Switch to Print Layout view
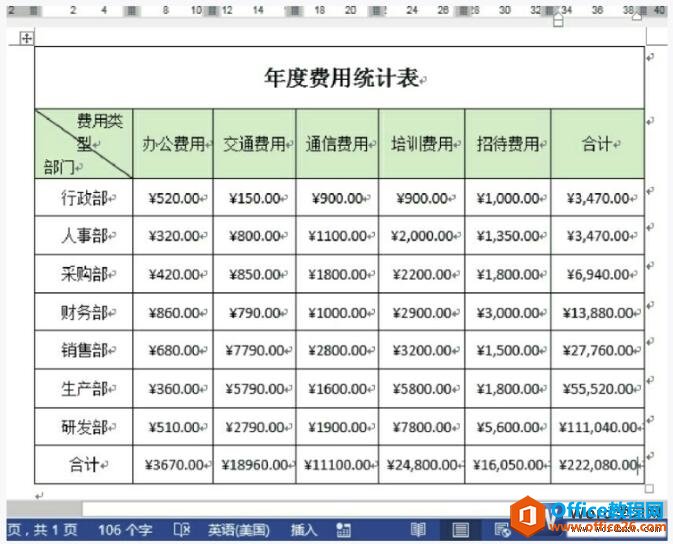Screen dimensions: 673x544 (461, 530)
